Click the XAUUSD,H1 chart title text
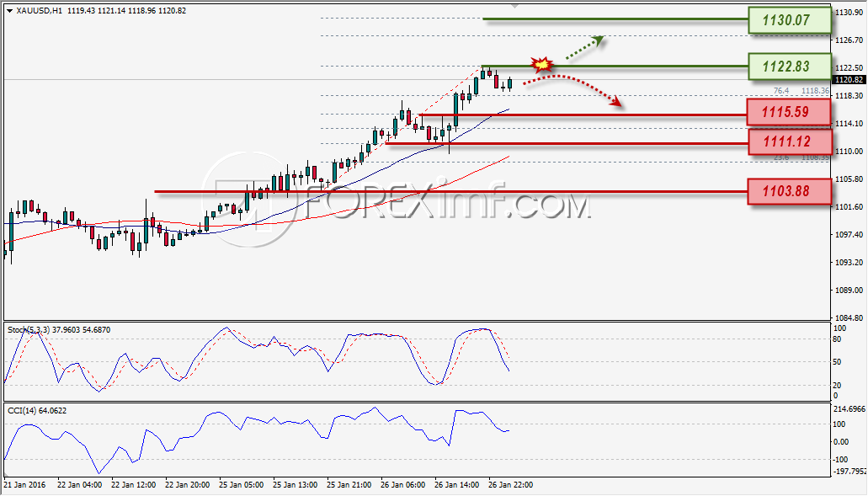This screenshot has height=496, width=868. 40,10
